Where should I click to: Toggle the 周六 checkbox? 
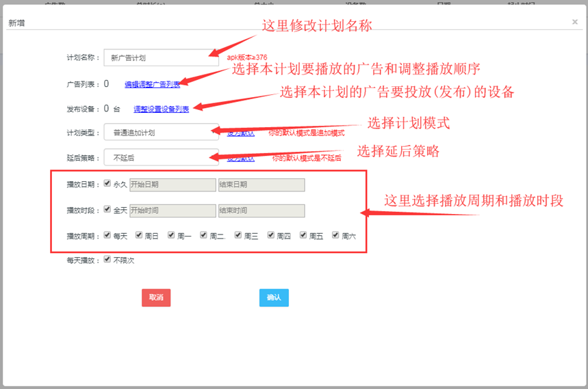(335, 235)
